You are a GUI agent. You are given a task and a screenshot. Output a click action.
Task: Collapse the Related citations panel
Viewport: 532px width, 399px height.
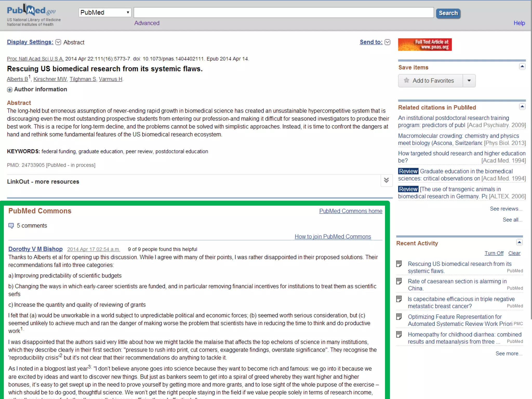click(522, 107)
